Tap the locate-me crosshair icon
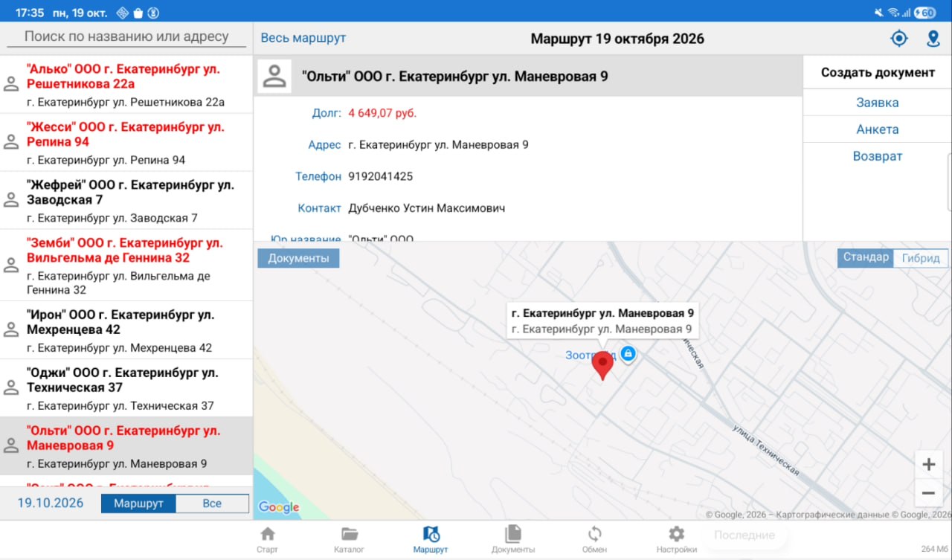Viewport: 952px width, 560px height. (x=899, y=39)
